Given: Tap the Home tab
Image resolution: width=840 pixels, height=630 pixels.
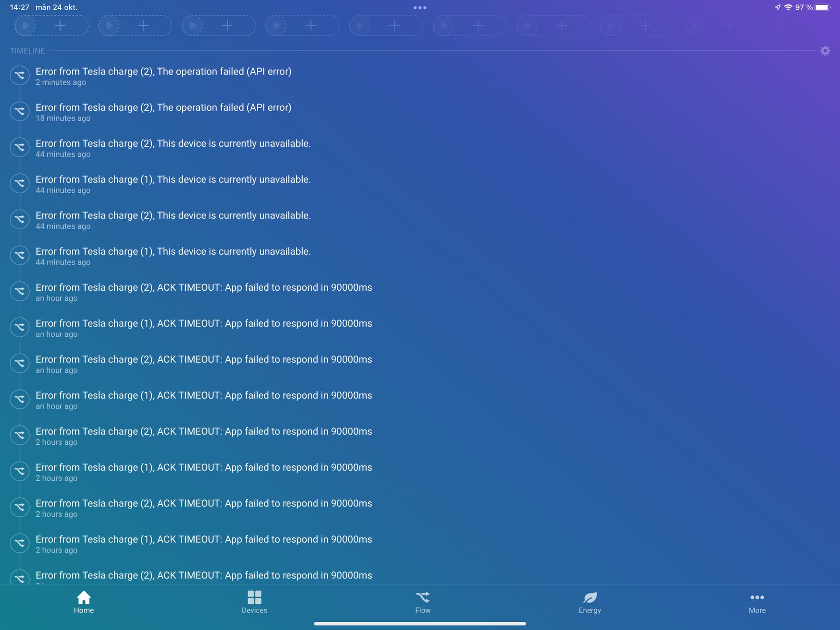Looking at the screenshot, I should coord(84,602).
